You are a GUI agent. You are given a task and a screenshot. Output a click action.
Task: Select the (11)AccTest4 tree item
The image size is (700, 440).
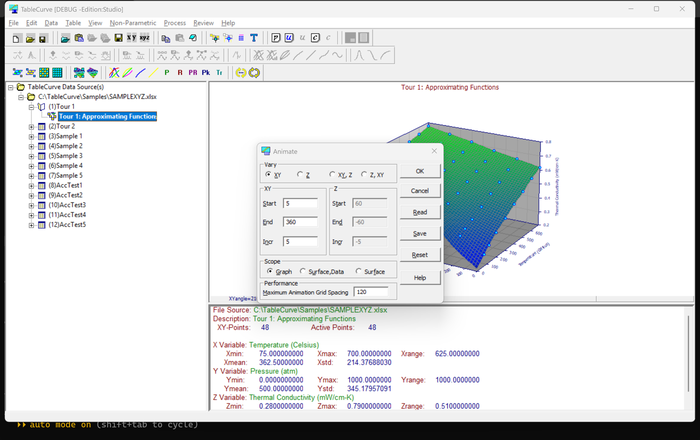tap(67, 215)
